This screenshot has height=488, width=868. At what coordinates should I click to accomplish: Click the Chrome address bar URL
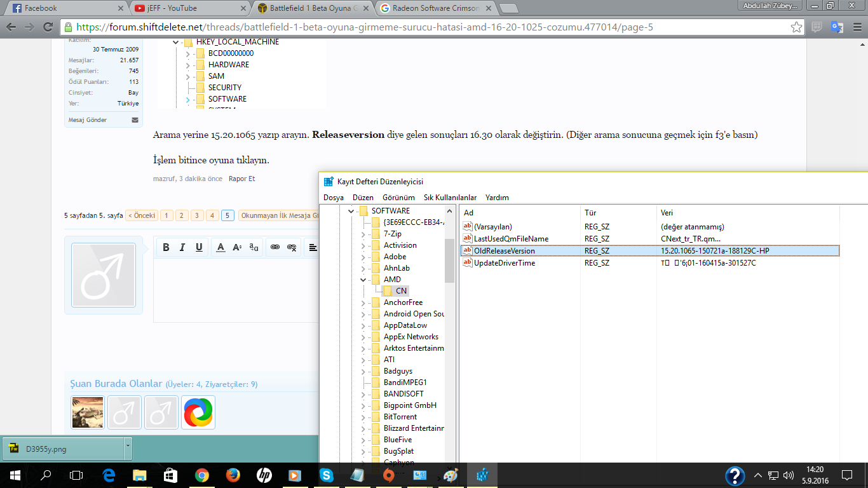click(365, 27)
